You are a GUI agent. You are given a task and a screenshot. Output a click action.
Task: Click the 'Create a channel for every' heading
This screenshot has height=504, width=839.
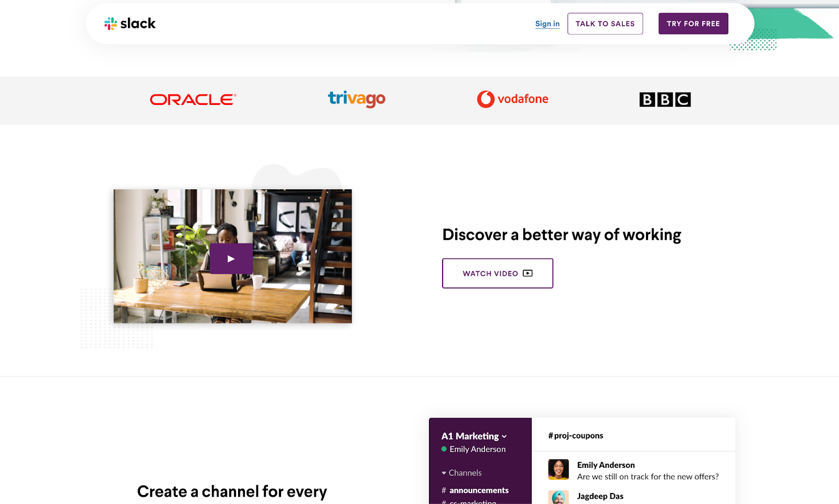(232, 492)
